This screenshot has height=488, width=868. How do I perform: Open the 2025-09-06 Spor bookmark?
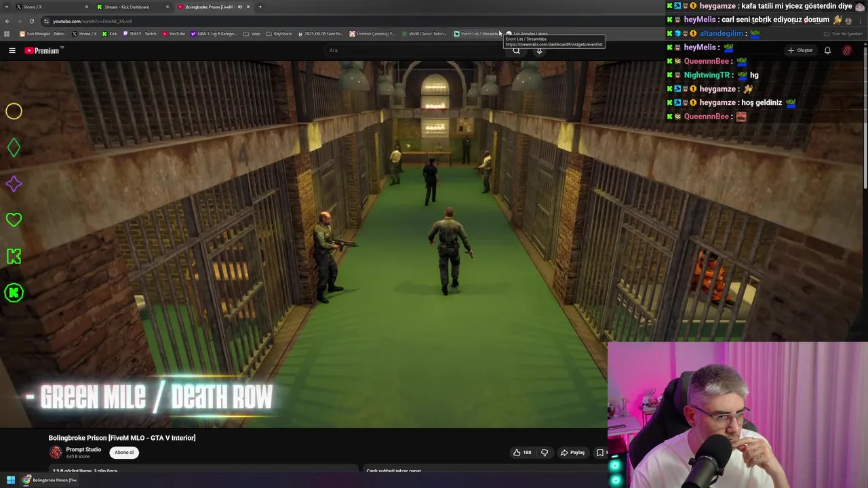(321, 34)
